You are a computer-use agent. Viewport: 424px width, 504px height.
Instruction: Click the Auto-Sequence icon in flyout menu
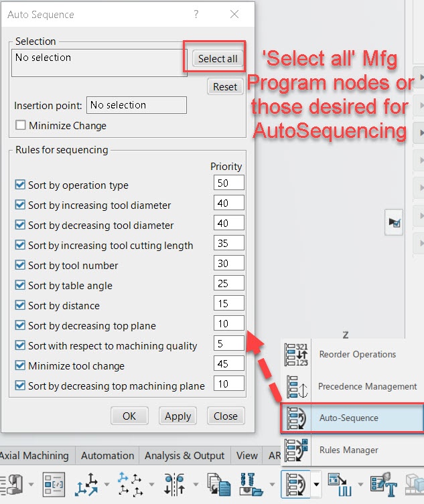click(296, 418)
